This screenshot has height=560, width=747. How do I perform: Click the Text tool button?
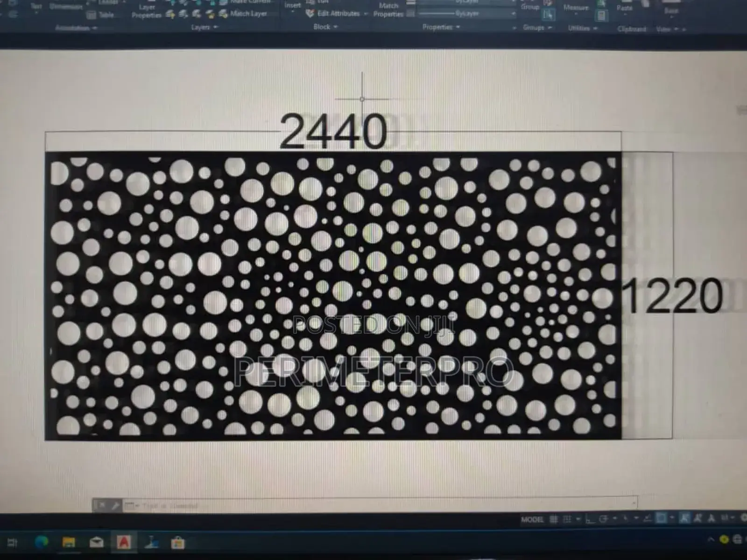click(x=36, y=7)
